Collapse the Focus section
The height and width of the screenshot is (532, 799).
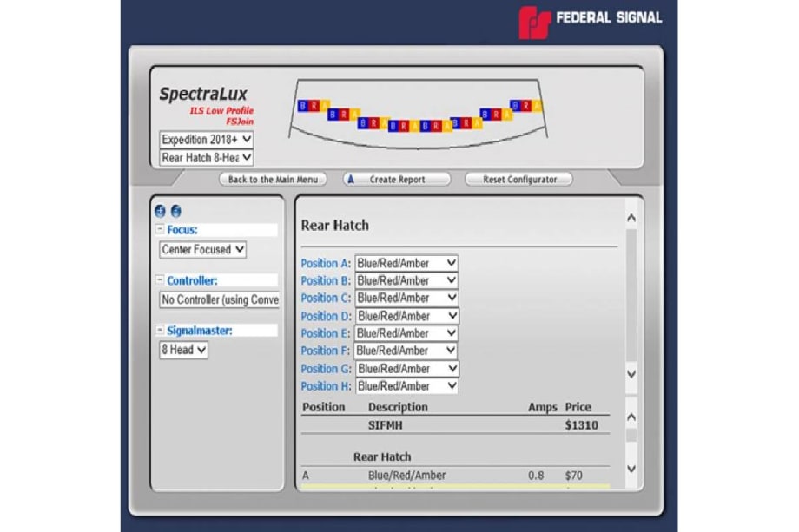coord(160,227)
